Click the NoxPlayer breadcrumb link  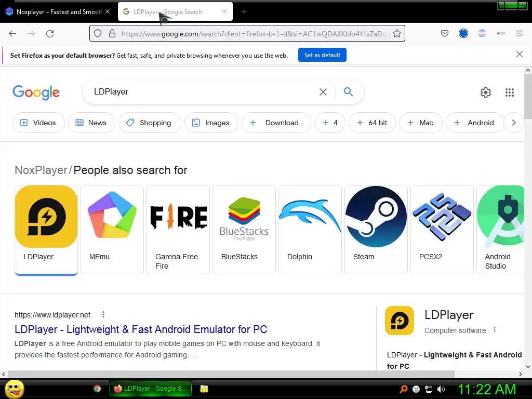click(41, 170)
